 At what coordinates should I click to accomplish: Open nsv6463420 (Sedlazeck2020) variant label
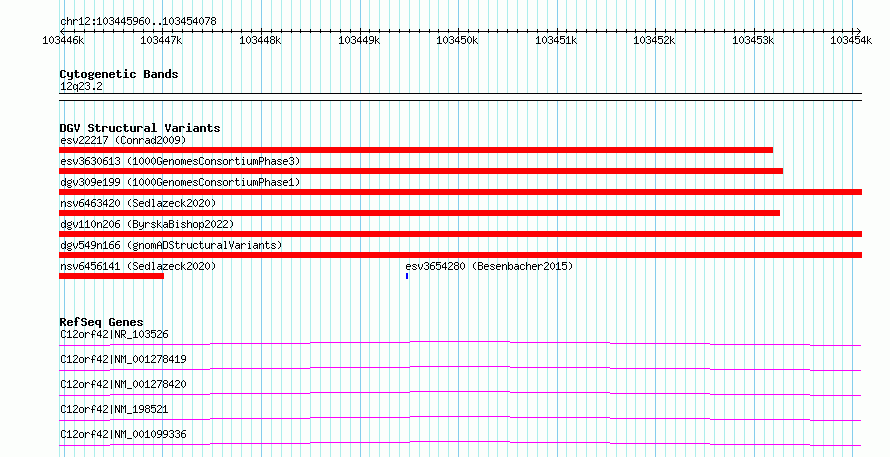pyautogui.click(x=138, y=203)
